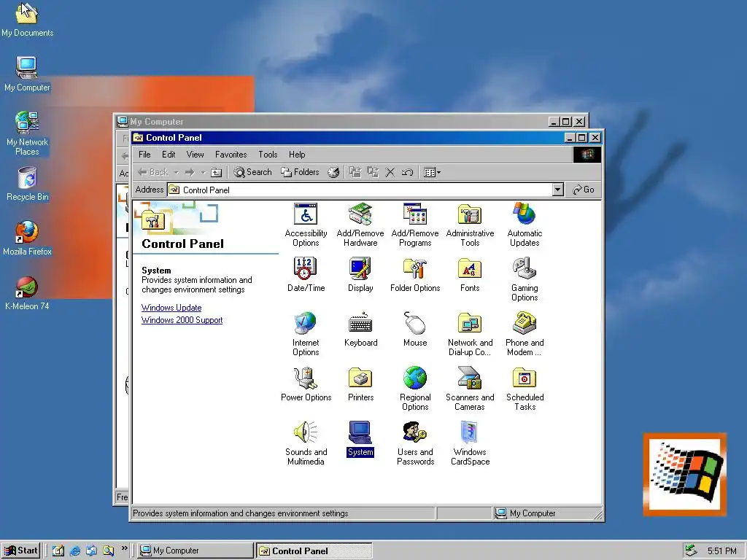Select My Network Places desktop icon
Viewport: 747px width, 560px height.
pyautogui.click(x=27, y=133)
